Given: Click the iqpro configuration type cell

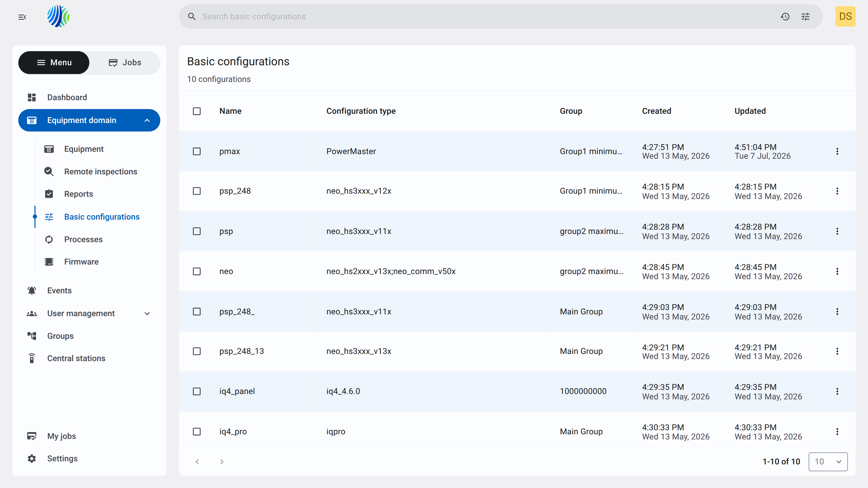Looking at the screenshot, I should [336, 432].
